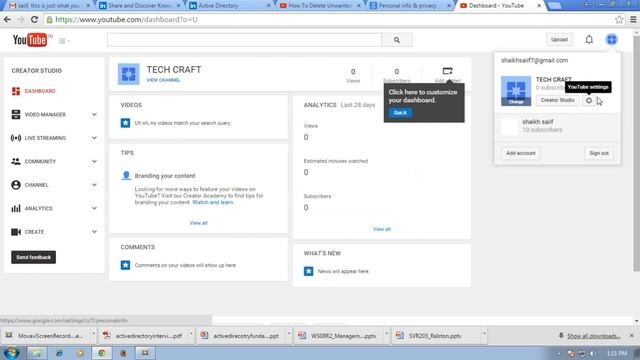
Task: Click the Channel person icon
Action: 16,185
